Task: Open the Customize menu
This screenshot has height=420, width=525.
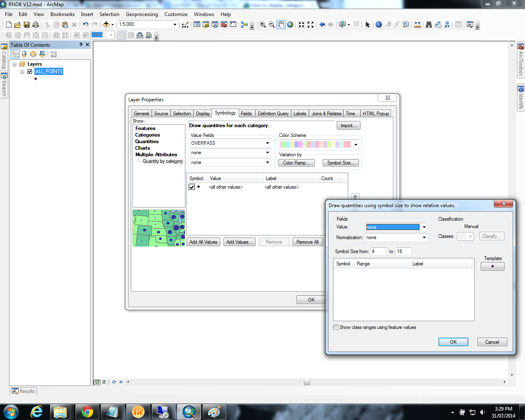Action: click(x=176, y=14)
